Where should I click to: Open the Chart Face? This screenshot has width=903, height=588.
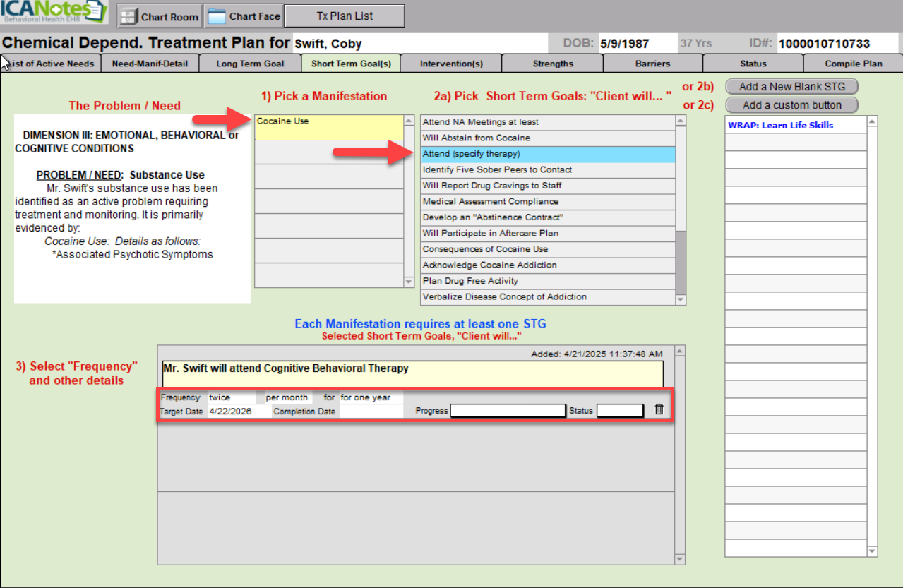[245, 16]
